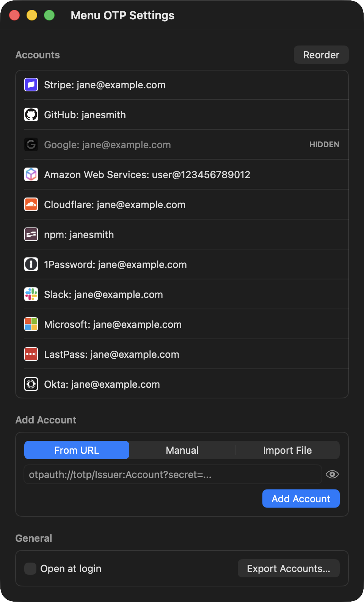Click the Slack logo icon

31,294
